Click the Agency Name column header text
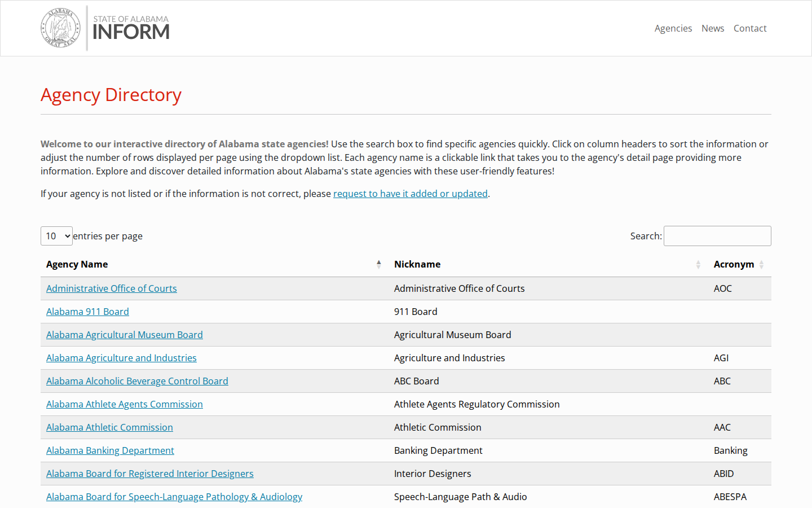 [x=77, y=264]
